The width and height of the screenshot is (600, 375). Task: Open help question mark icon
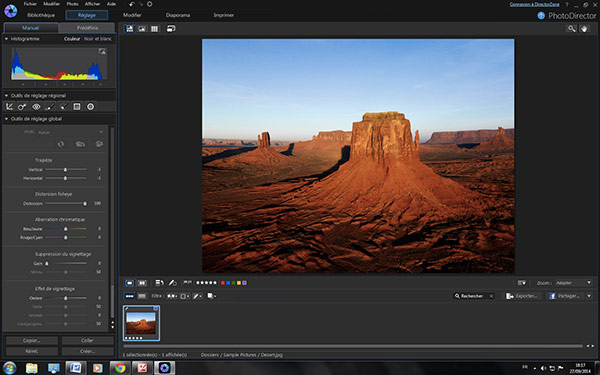pos(567,5)
